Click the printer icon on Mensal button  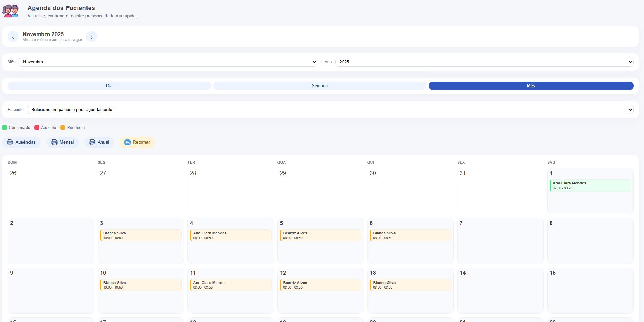pos(54,142)
